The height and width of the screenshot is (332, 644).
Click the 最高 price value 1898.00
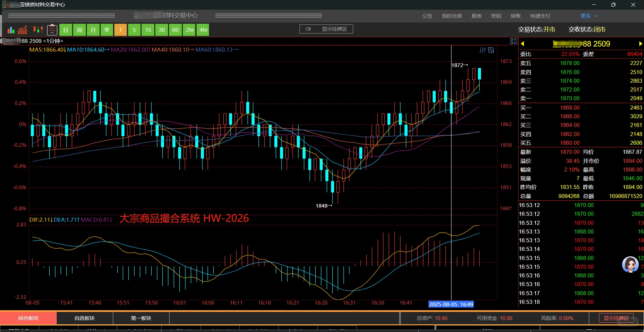(632, 170)
